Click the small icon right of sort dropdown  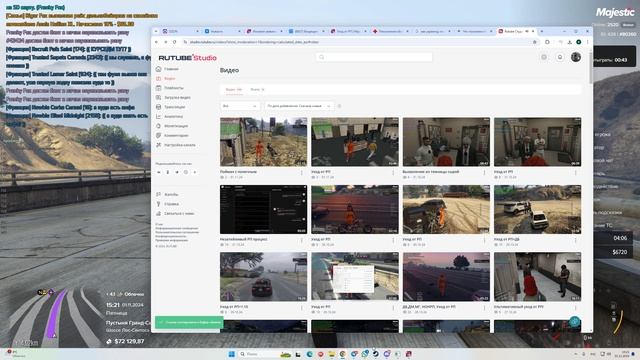point(339,106)
